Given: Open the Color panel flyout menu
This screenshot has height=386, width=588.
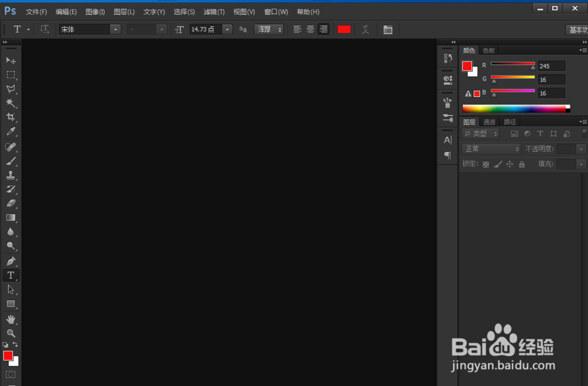Looking at the screenshot, I should point(583,50).
